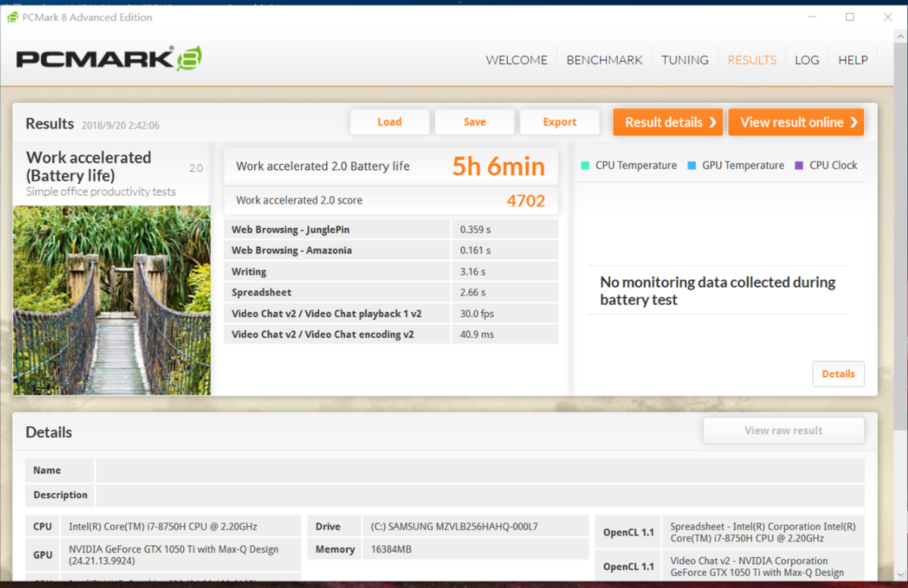Click the Export button
The height and width of the screenshot is (588, 908).
pyautogui.click(x=560, y=122)
